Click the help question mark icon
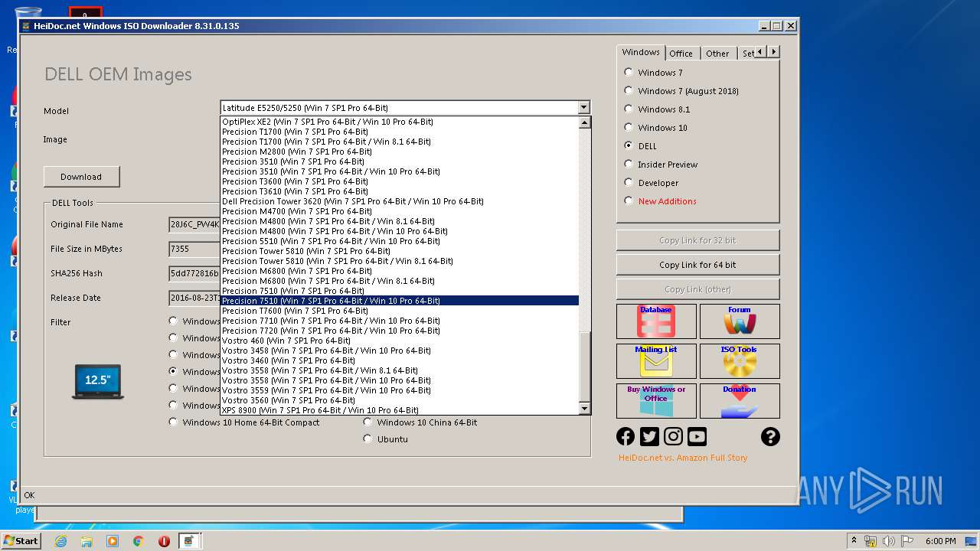Viewport: 980px width, 551px height. 770,436
